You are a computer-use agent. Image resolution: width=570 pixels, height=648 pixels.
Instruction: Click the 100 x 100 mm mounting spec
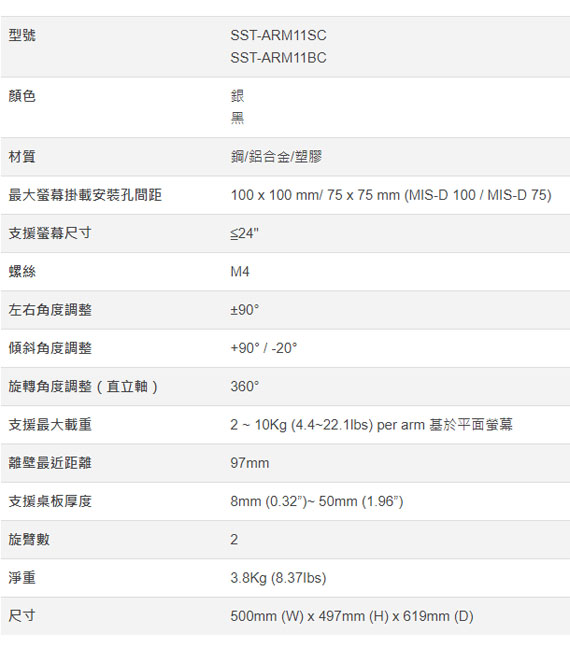coord(391,195)
